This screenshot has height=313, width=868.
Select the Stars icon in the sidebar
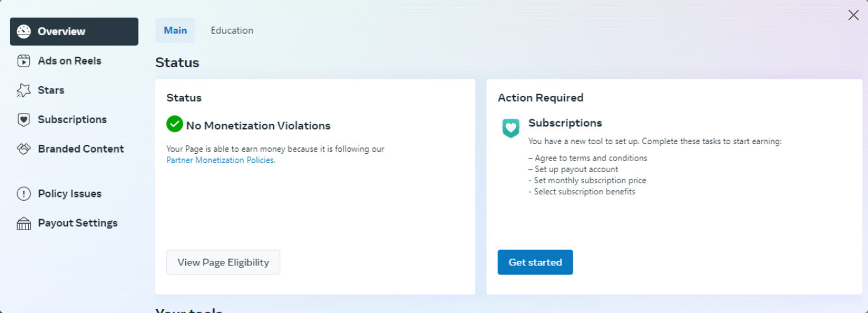click(x=24, y=90)
